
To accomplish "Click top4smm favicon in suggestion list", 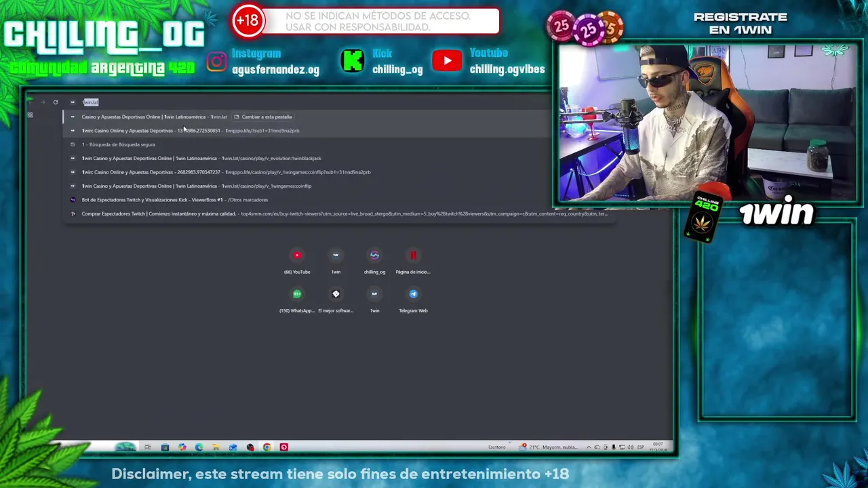I will (73, 213).
